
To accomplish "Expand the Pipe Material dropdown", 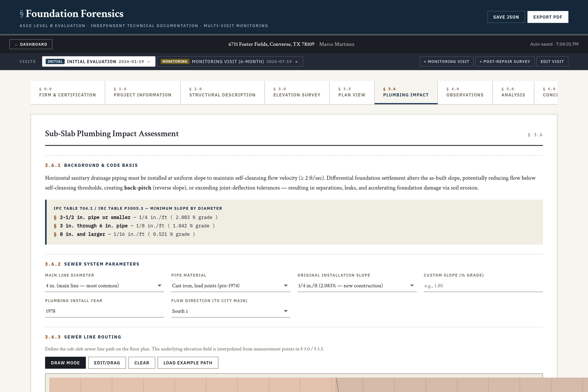I will click(x=231, y=286).
